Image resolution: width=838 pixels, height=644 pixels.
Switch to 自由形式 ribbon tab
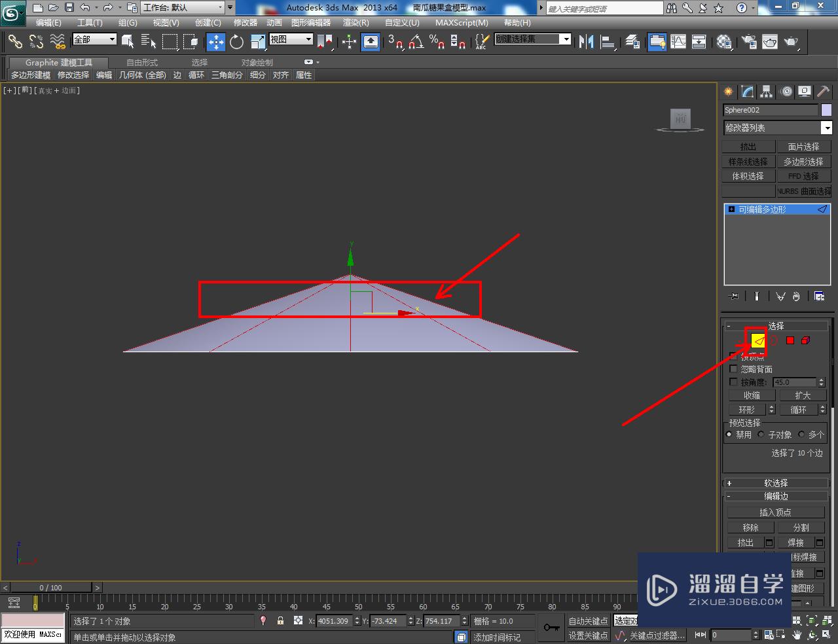pos(142,63)
